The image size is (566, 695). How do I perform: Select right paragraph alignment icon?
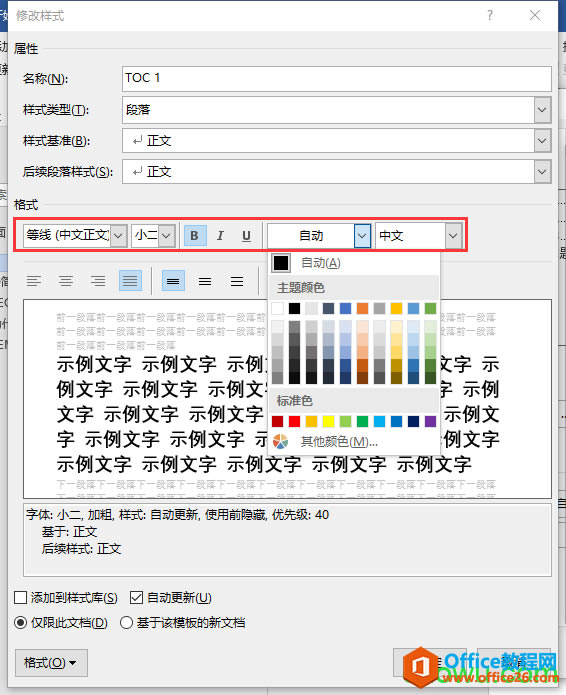pyautogui.click(x=98, y=281)
